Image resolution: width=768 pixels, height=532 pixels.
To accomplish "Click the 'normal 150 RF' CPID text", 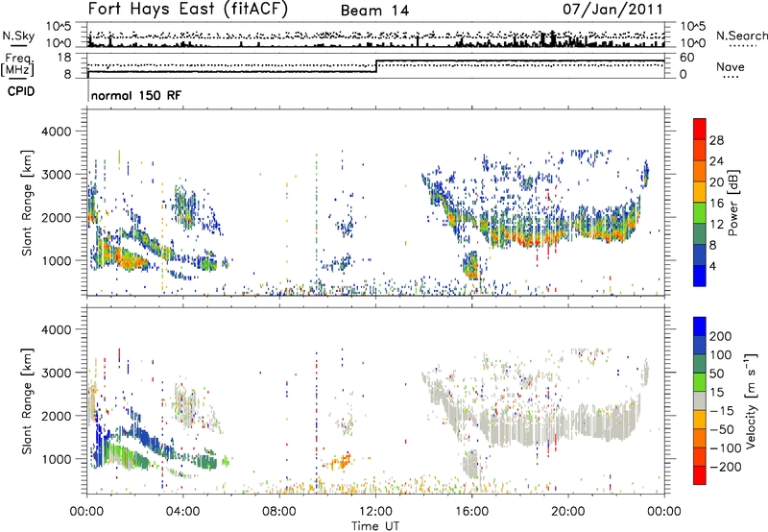I will 136,95.
